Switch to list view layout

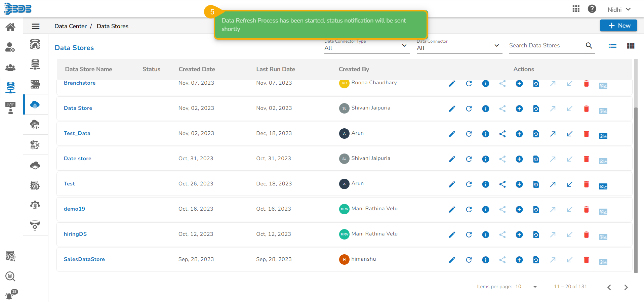pos(612,46)
